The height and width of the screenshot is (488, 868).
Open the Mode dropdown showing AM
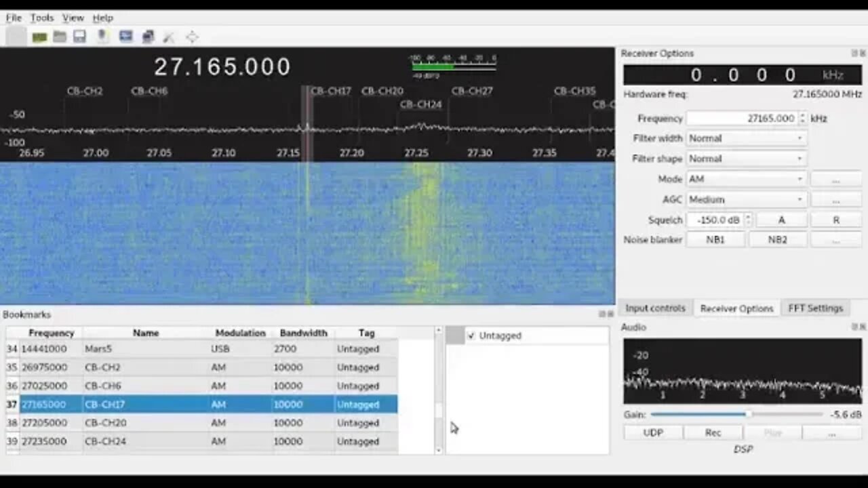pyautogui.click(x=747, y=179)
